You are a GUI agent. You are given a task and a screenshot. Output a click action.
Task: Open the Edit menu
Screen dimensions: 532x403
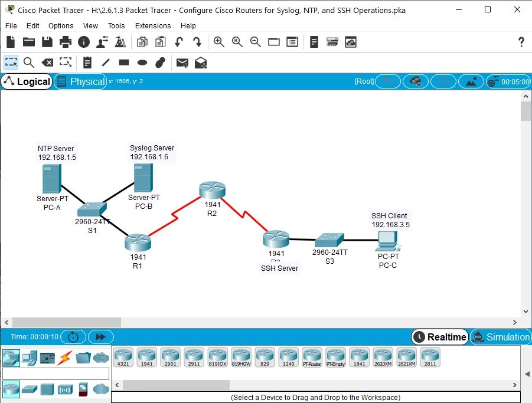(33, 26)
